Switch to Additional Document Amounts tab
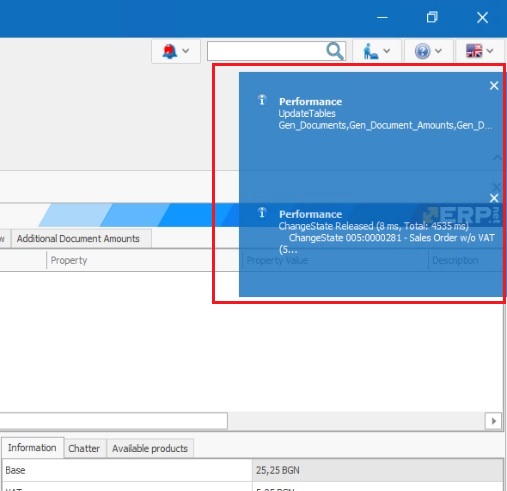The width and height of the screenshot is (507, 491). point(78,239)
